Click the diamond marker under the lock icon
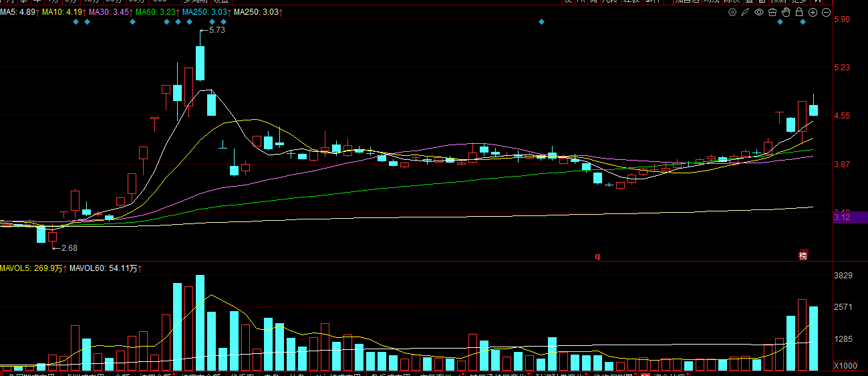 click(803, 22)
